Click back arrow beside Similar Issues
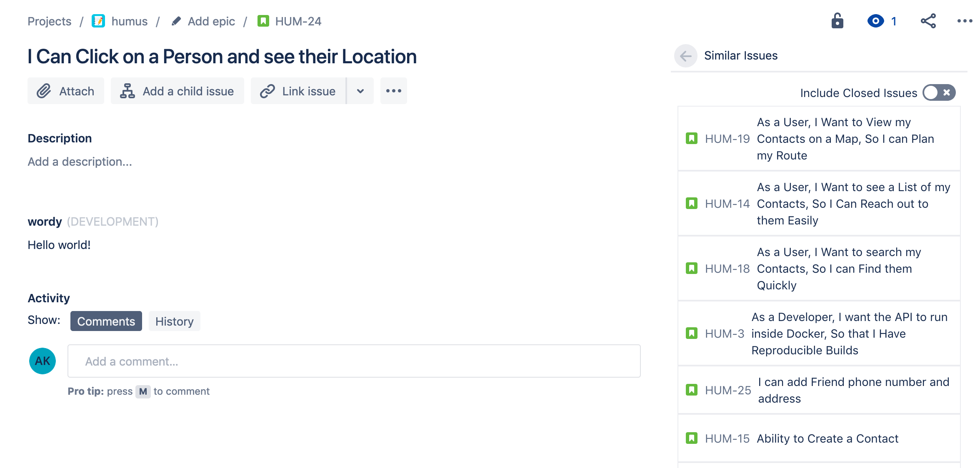980x468 pixels. click(685, 55)
